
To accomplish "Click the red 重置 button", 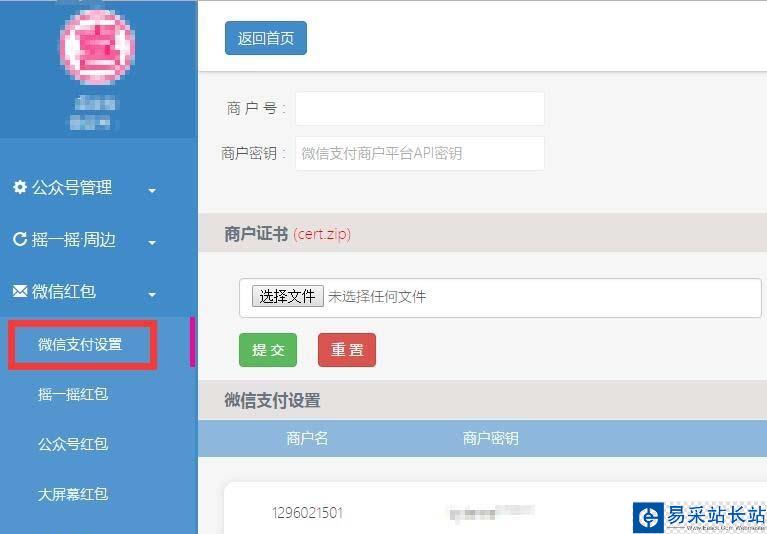I will click(347, 350).
